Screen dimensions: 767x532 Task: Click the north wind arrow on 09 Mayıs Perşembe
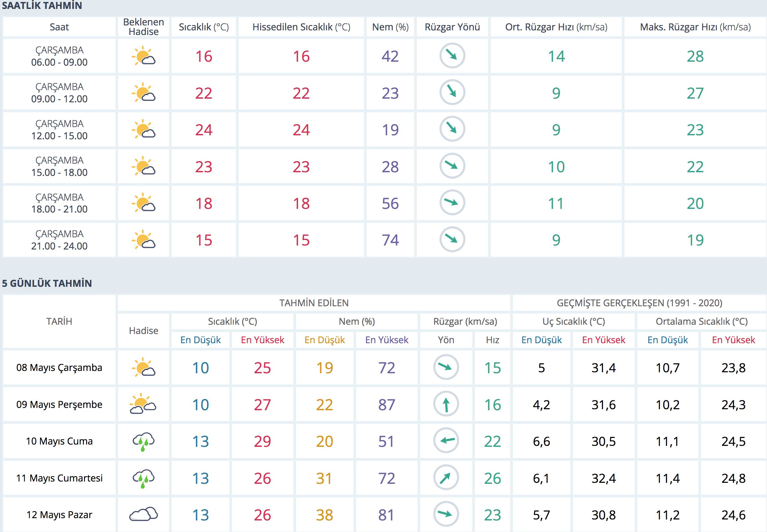[x=446, y=404]
